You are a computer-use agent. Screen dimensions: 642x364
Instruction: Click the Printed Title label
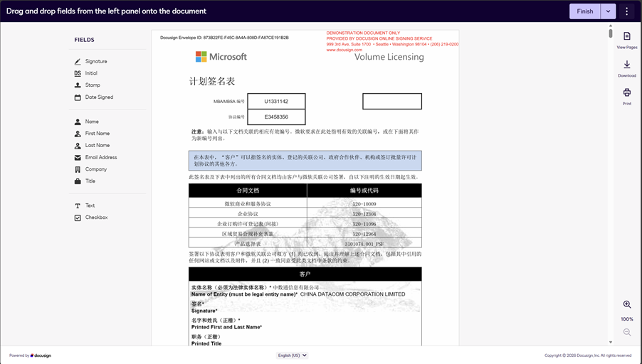click(x=206, y=343)
